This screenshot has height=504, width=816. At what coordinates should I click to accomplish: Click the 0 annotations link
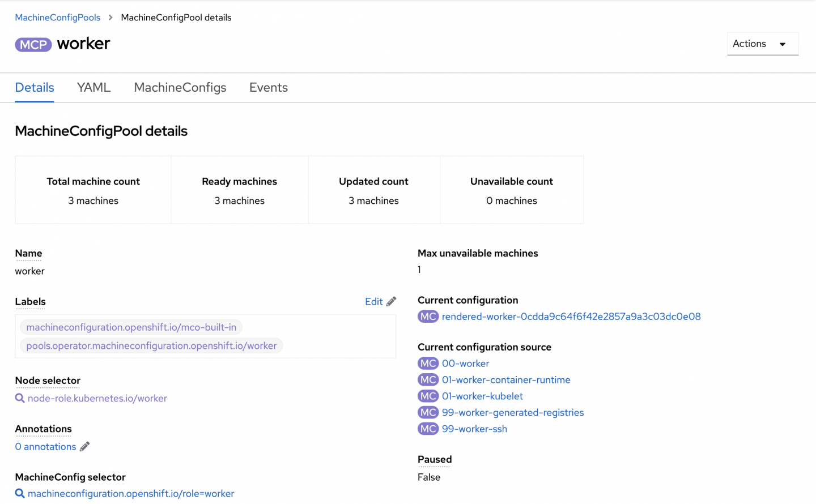tap(45, 447)
